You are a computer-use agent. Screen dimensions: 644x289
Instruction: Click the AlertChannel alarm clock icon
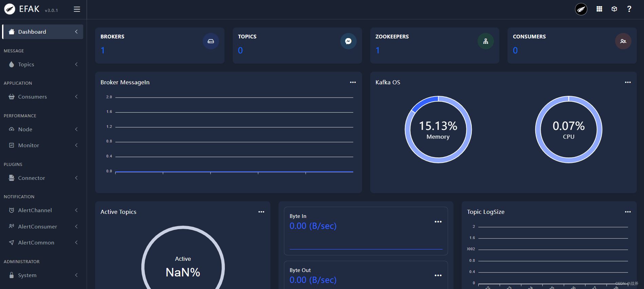[12, 210]
